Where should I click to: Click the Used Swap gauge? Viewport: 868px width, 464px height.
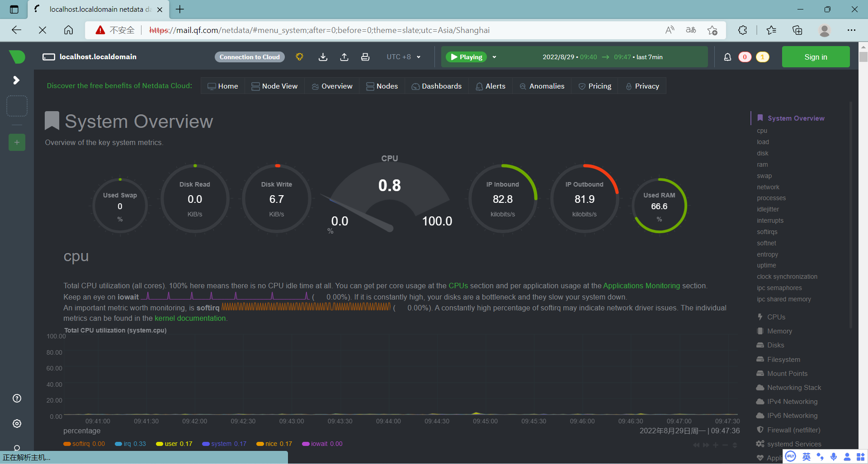120,206
